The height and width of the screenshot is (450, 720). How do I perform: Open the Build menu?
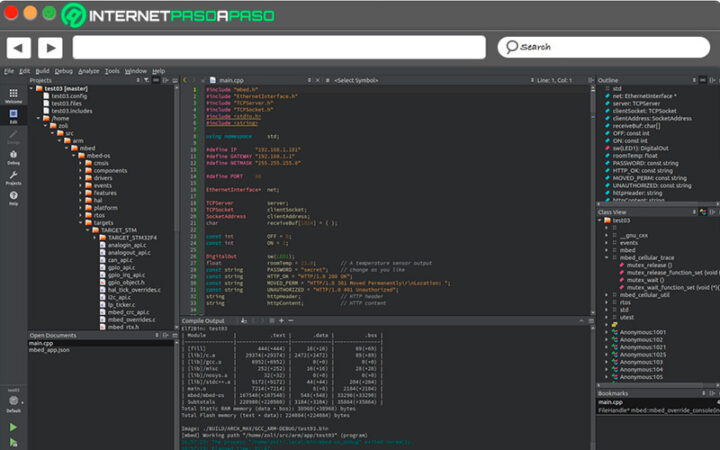[x=41, y=71]
